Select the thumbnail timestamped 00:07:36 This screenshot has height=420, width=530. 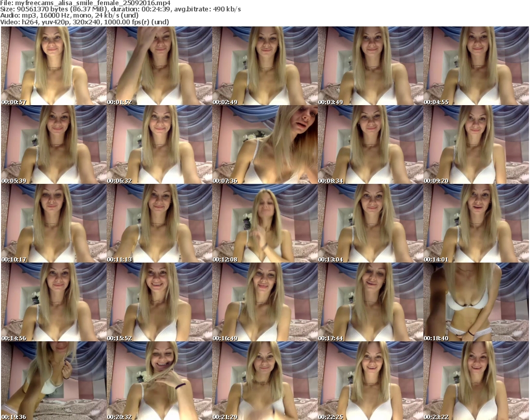(x=265, y=144)
